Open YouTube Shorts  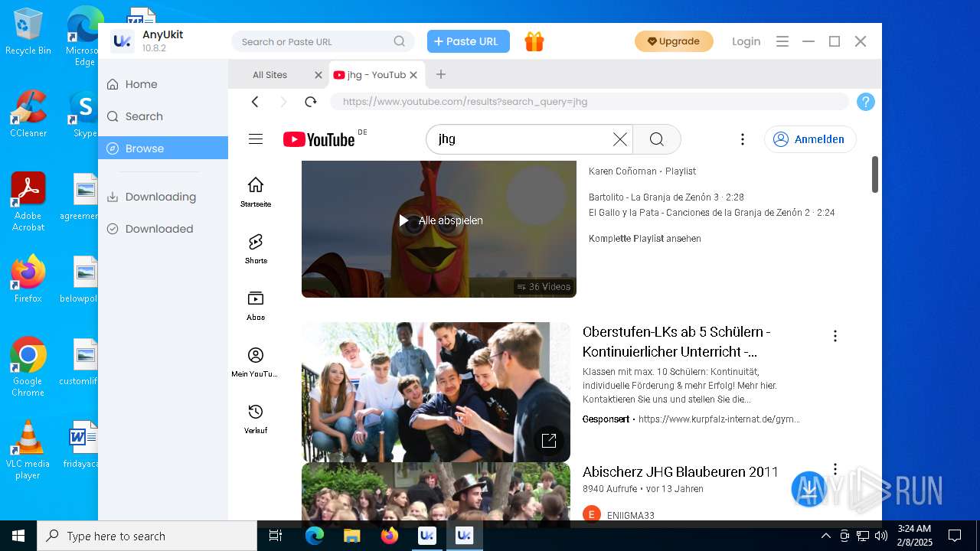point(256,248)
